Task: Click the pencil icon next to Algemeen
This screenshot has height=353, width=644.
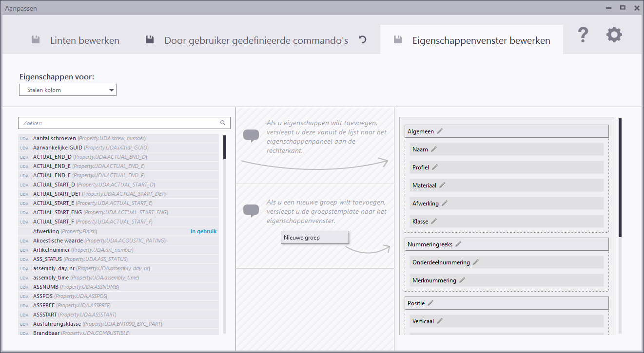Action: 440,131
